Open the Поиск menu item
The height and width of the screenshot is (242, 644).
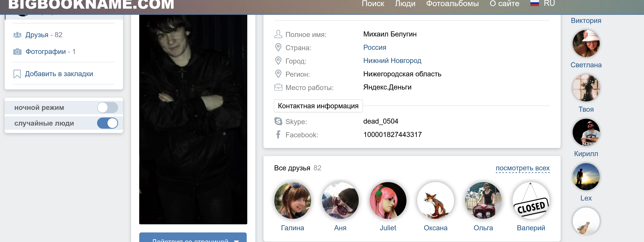click(x=373, y=3)
